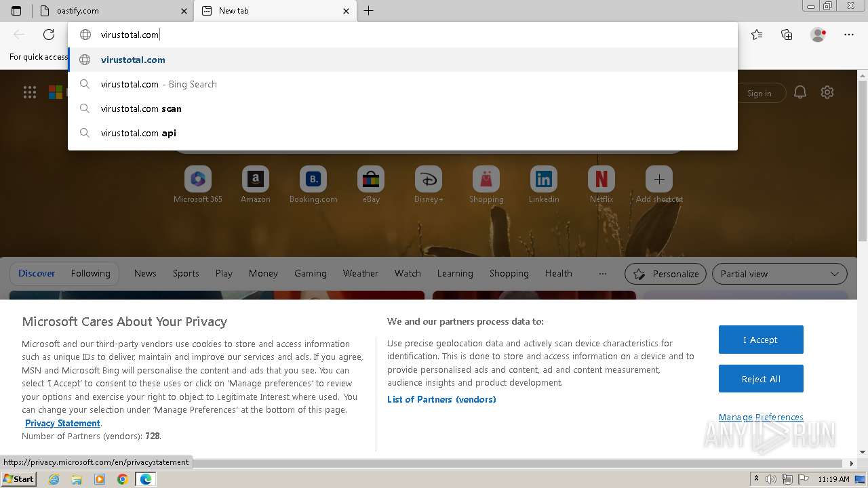Open the Microsoft 365 shortcut

pos(198,184)
